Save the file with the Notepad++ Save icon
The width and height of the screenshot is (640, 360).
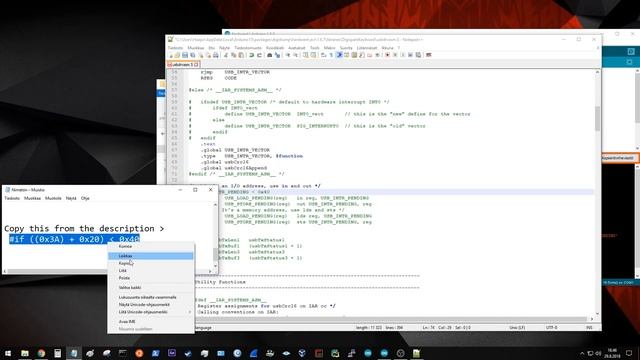click(184, 55)
